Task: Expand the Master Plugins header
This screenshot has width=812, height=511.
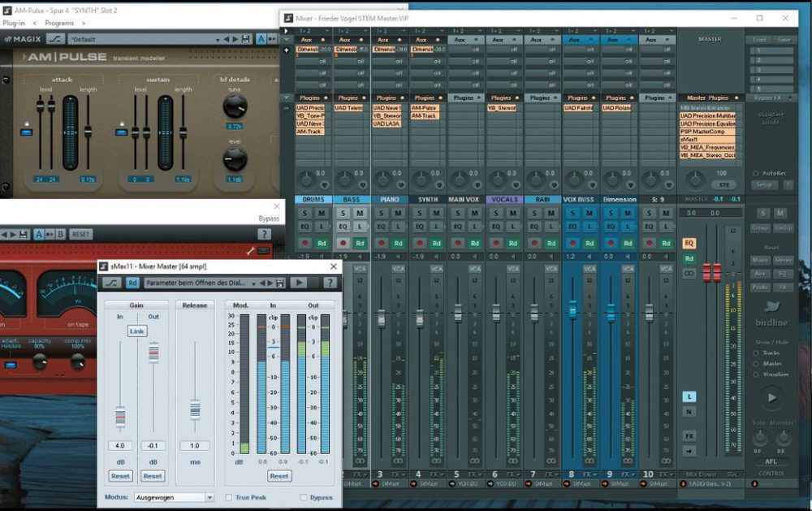Action: coord(711,97)
